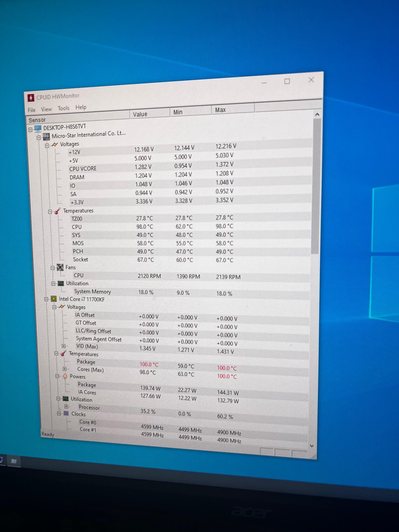The height and width of the screenshot is (532, 399).
Task: Click the CPU Voltages lightning icon
Action: point(62,307)
